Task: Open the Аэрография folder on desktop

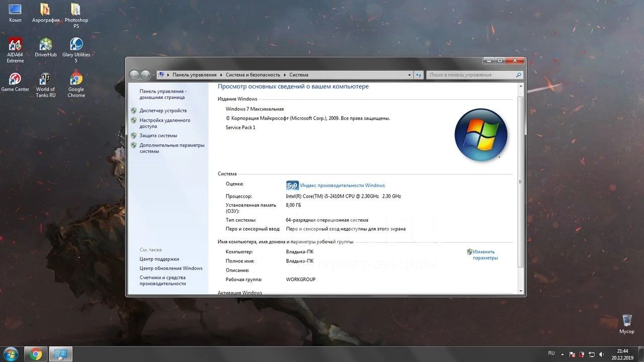Action: [x=46, y=14]
